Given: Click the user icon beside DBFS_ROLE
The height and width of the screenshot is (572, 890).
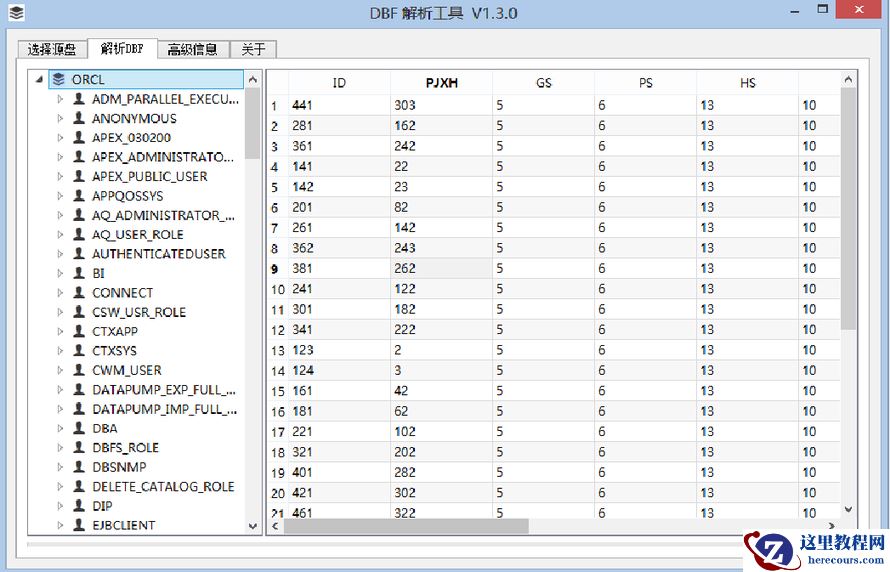Looking at the screenshot, I should (79, 448).
